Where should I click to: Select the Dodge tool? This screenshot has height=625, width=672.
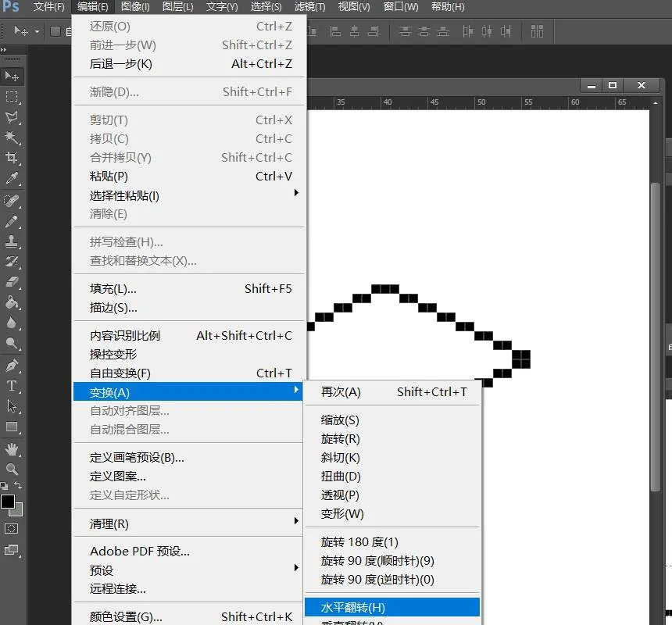(x=12, y=343)
